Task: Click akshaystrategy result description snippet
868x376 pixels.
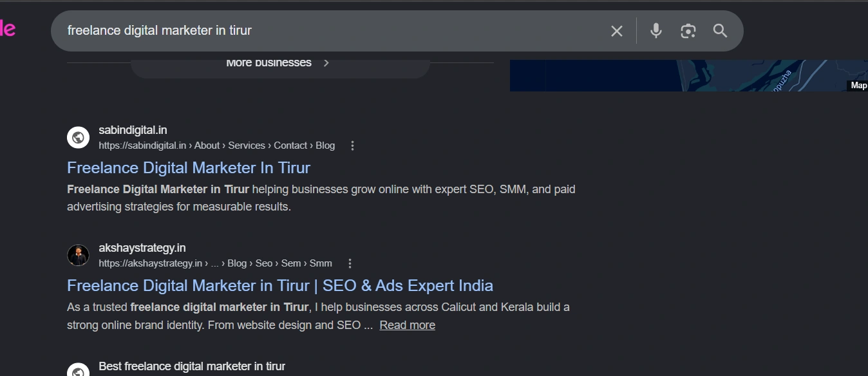Action: (x=318, y=316)
